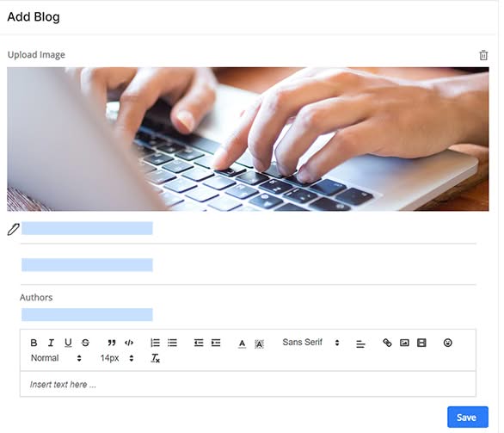Increase paragraph indent
The width and height of the screenshot is (504, 433).
click(216, 343)
